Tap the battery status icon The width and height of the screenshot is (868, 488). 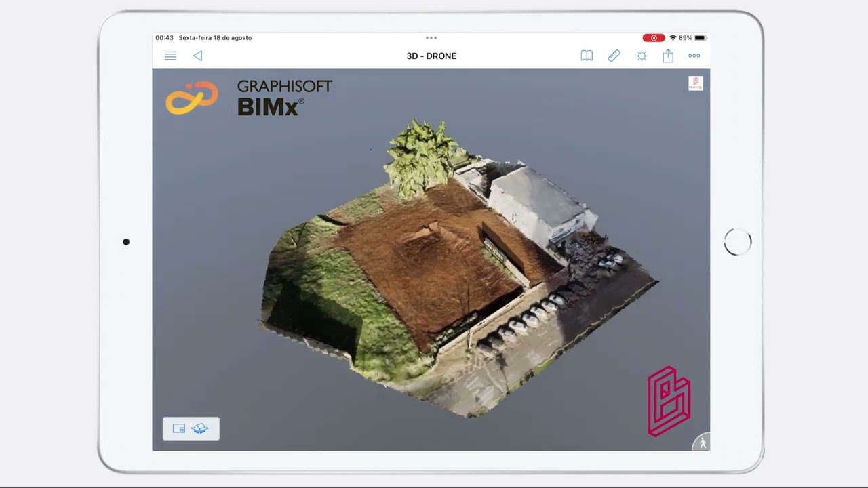point(701,38)
